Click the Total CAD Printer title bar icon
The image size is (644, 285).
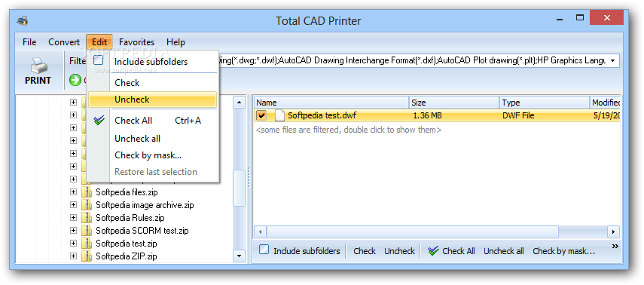pos(22,20)
